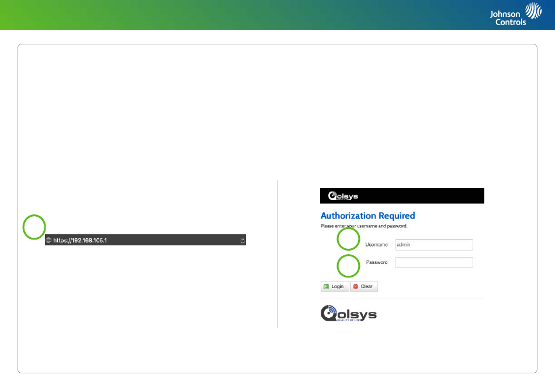Screen dimensions: 555x392
Task: Click the green icon on the Login button
Action: (327, 286)
